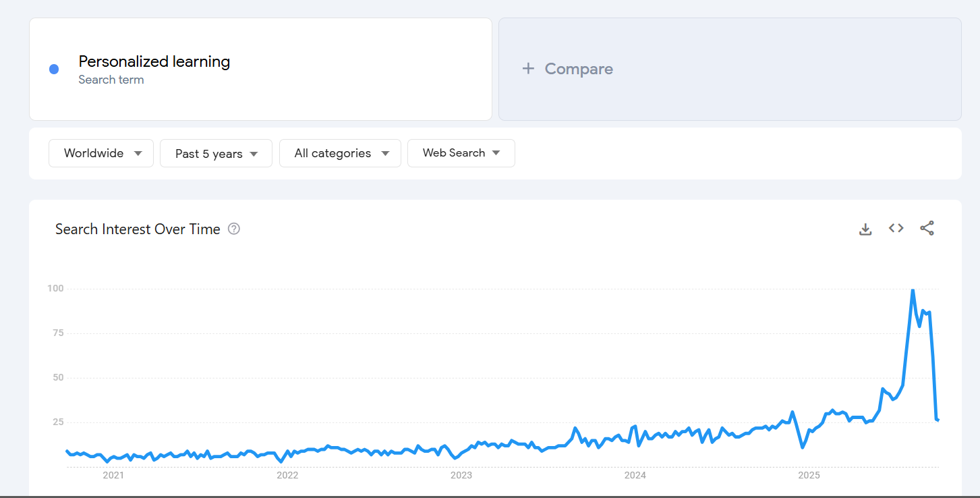The width and height of the screenshot is (980, 498).
Task: Share the Search Interest Over Time chart
Action: pyautogui.click(x=927, y=229)
